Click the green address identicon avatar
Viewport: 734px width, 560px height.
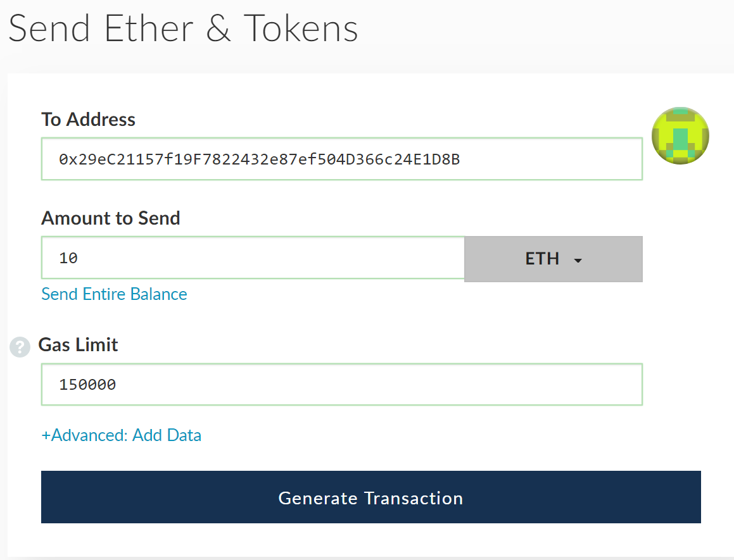(x=680, y=136)
